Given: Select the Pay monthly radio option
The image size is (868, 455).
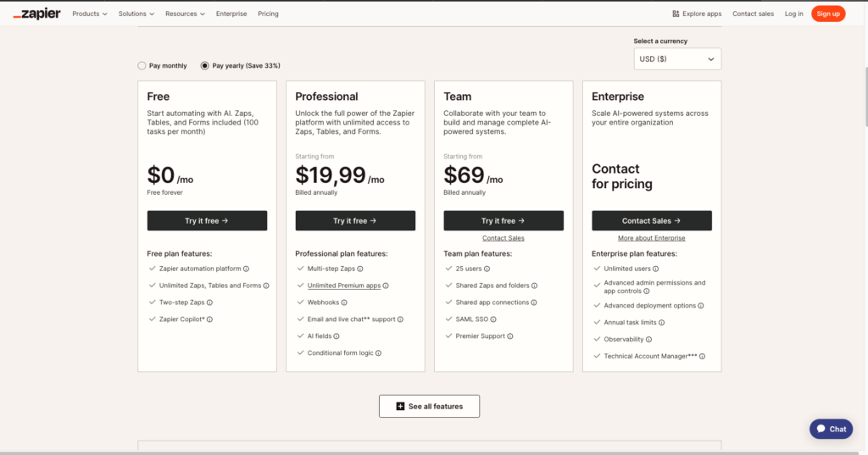Looking at the screenshot, I should pyautogui.click(x=142, y=65).
